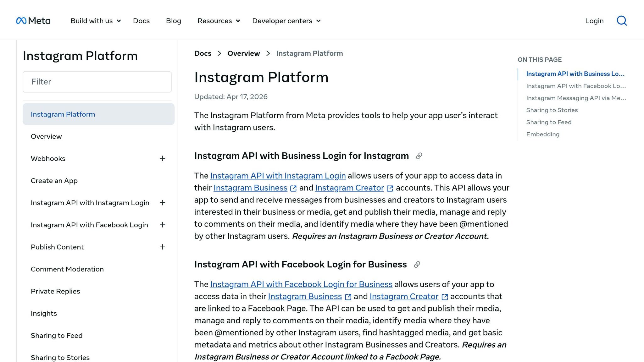
Task: Click external-link icon after second Instagram Business
Action: pyautogui.click(x=348, y=297)
